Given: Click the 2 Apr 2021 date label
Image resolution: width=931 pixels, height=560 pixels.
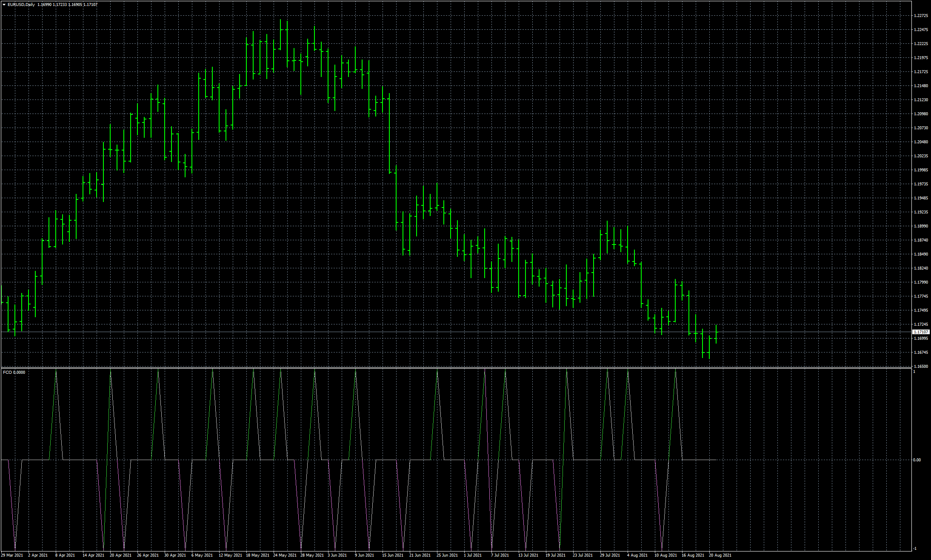Looking at the screenshot, I should 38,555.
